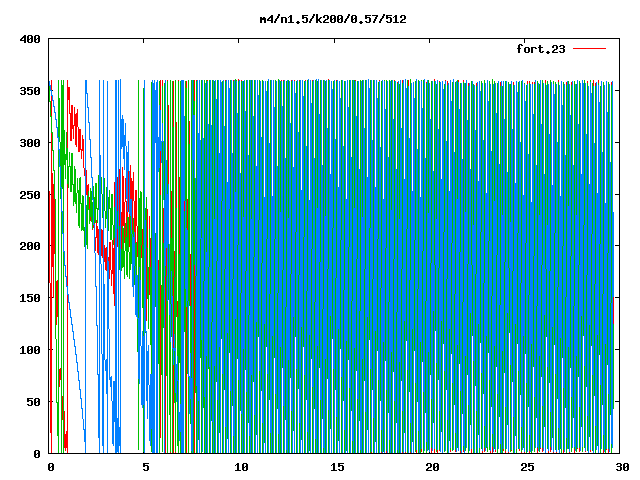
Task: Click y-axis label 350
Action: [x=30, y=91]
